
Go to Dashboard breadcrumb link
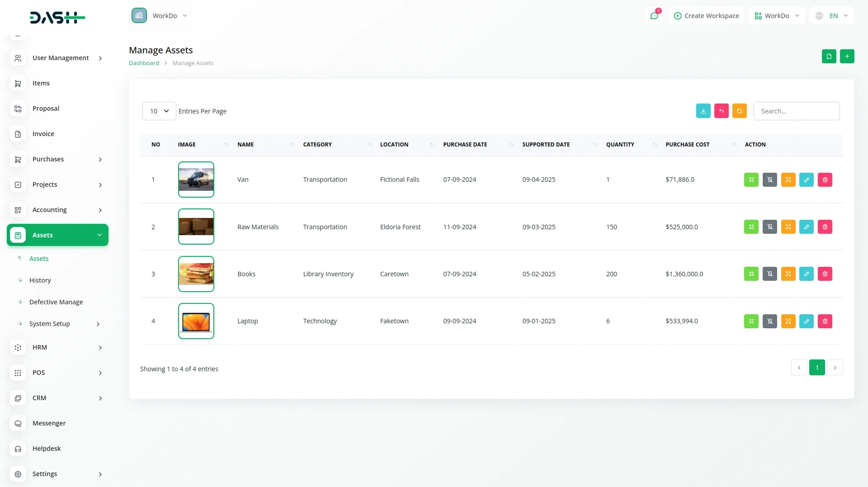coord(144,63)
